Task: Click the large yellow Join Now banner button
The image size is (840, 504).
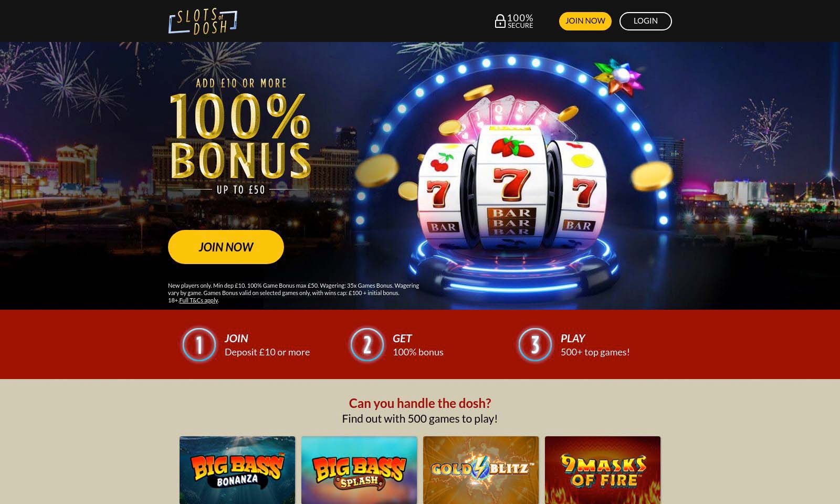Action: [226, 247]
